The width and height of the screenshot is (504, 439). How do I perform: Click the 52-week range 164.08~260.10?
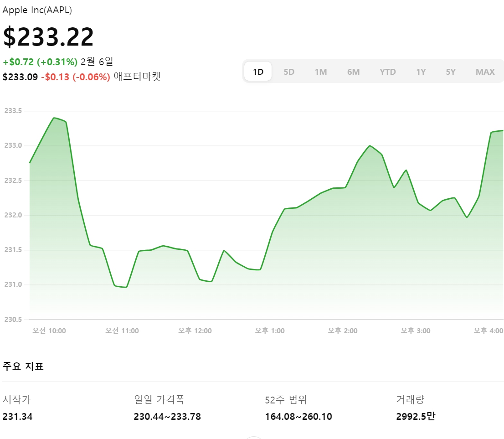point(298,417)
